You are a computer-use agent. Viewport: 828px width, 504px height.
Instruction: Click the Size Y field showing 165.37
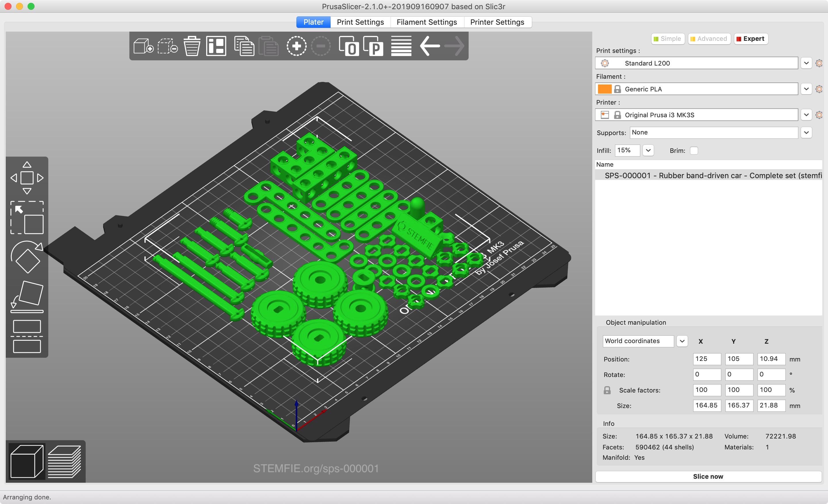coord(739,405)
